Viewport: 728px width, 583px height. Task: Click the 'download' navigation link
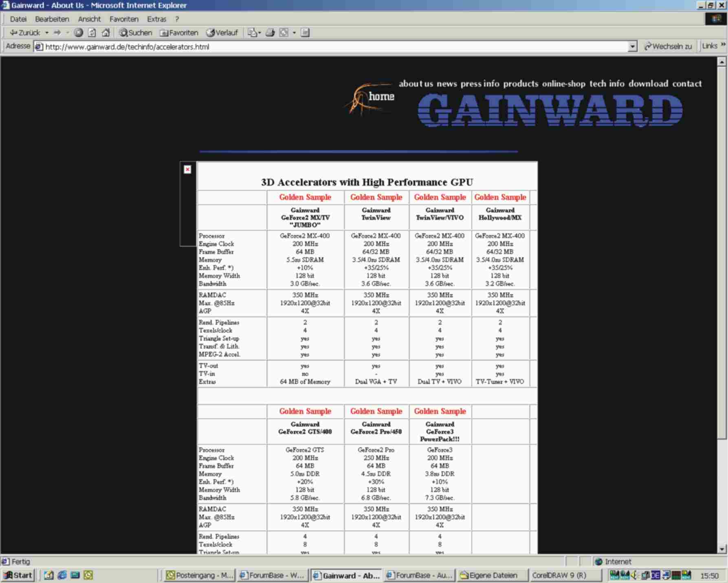click(648, 84)
